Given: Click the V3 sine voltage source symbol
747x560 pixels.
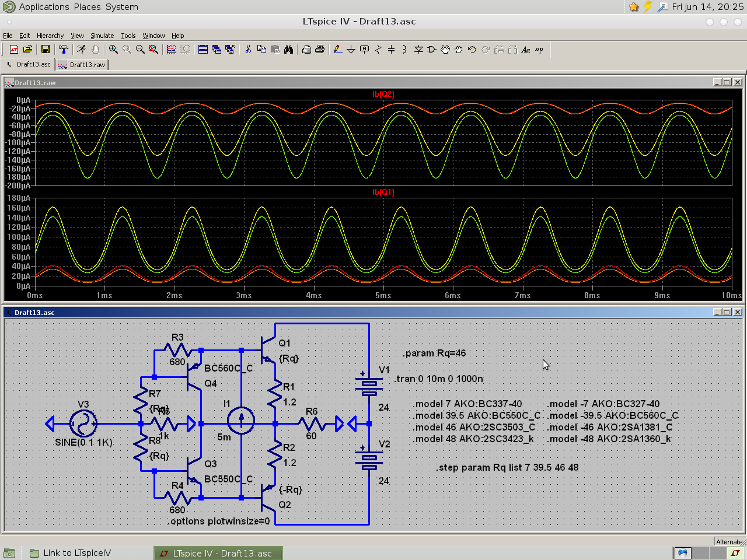Looking at the screenshot, I should [x=83, y=423].
